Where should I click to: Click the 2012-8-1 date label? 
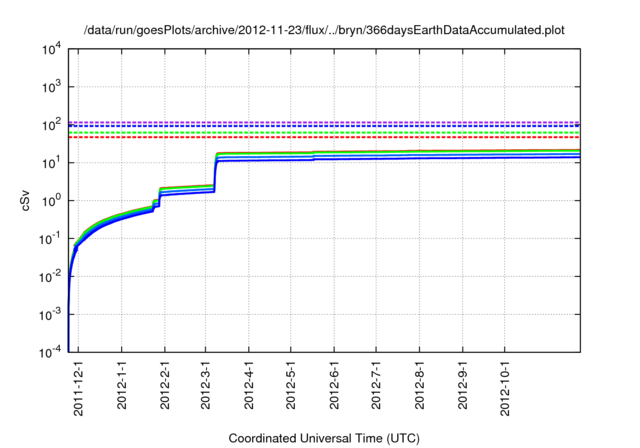419,384
